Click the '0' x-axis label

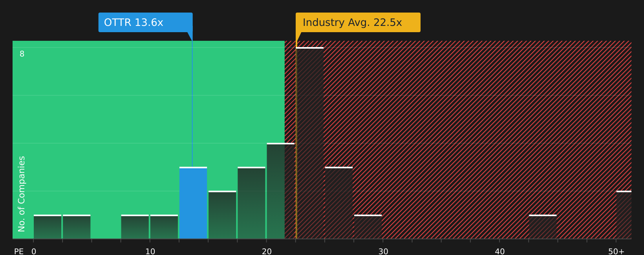[x=34, y=251]
